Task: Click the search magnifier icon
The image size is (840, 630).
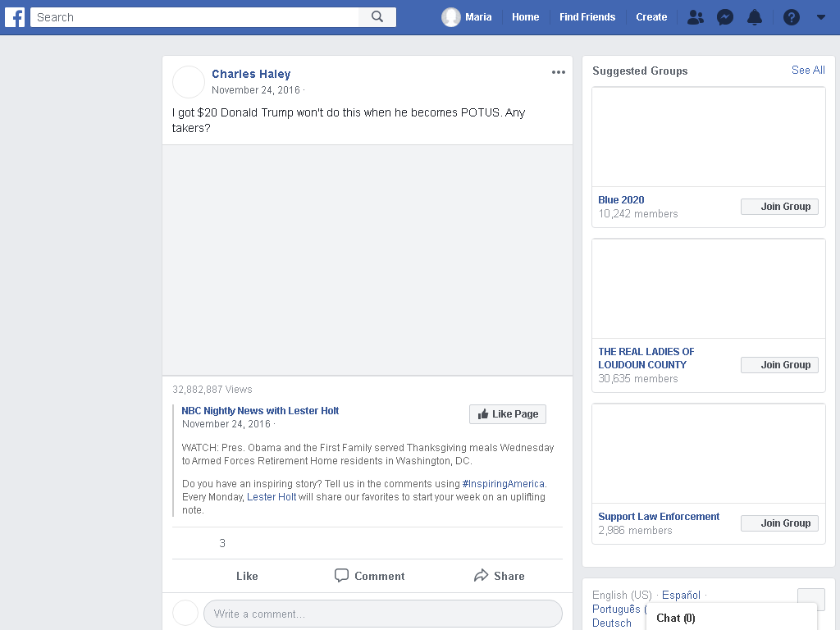Action: pyautogui.click(x=377, y=17)
